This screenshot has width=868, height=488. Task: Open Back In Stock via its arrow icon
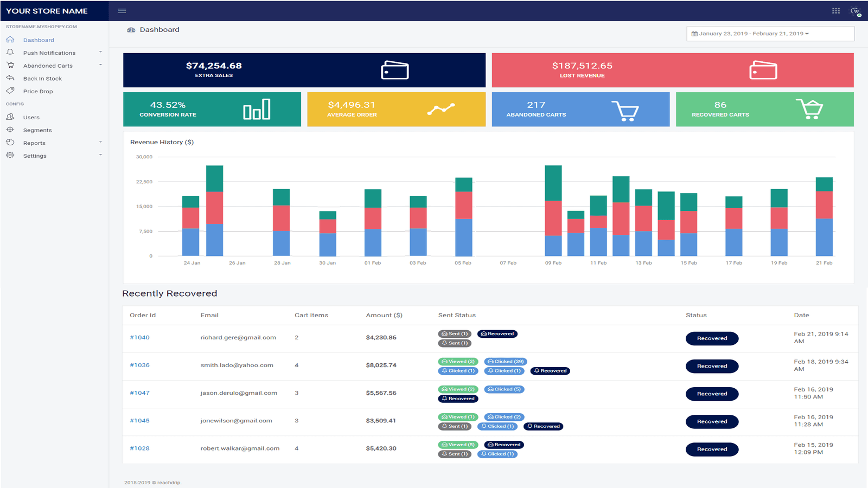click(10, 78)
